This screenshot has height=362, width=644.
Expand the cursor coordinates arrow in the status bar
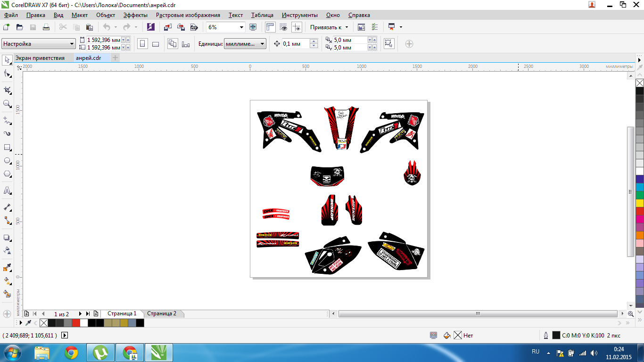coord(65,335)
